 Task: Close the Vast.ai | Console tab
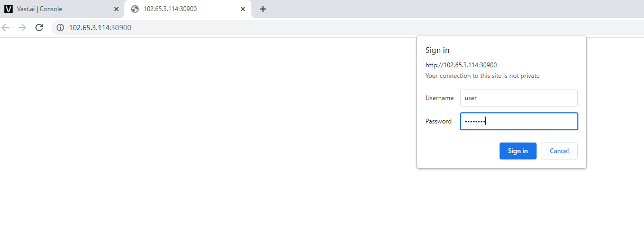pyautogui.click(x=116, y=9)
